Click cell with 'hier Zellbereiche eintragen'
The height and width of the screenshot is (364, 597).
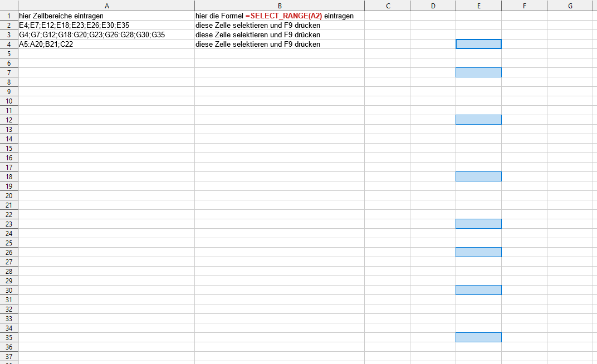(x=106, y=16)
